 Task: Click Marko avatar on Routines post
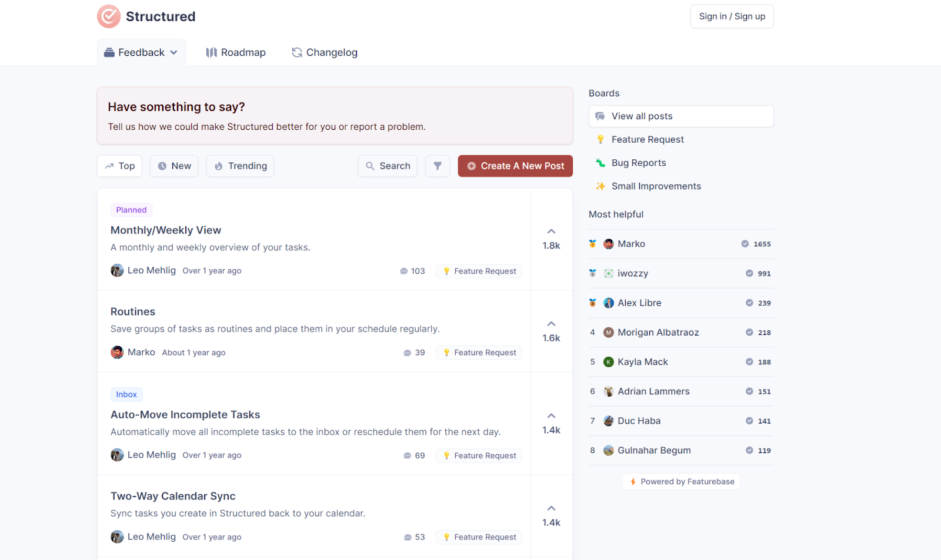click(x=117, y=352)
